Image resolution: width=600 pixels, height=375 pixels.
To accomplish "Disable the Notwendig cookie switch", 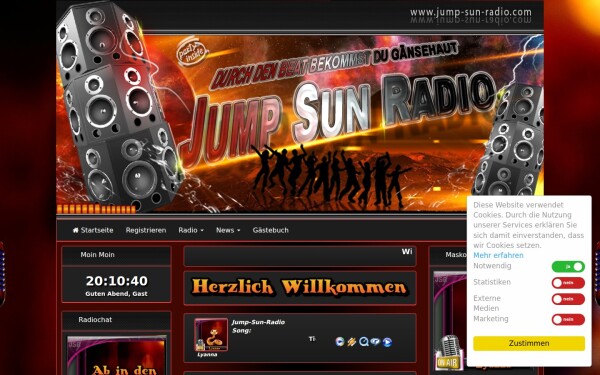I will [568, 267].
